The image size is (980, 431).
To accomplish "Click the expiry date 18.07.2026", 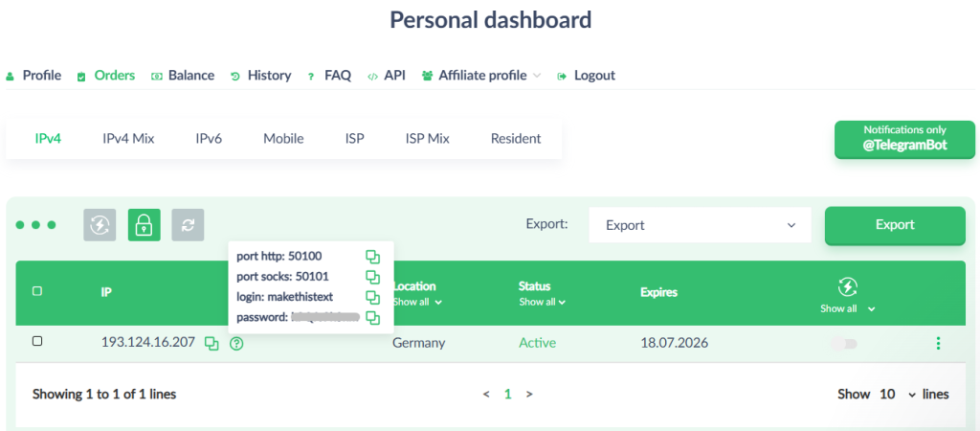I will coord(675,343).
